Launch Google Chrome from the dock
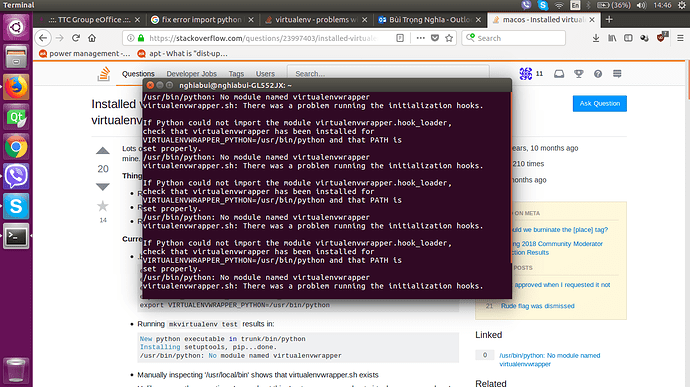The image size is (690, 387). (16, 147)
